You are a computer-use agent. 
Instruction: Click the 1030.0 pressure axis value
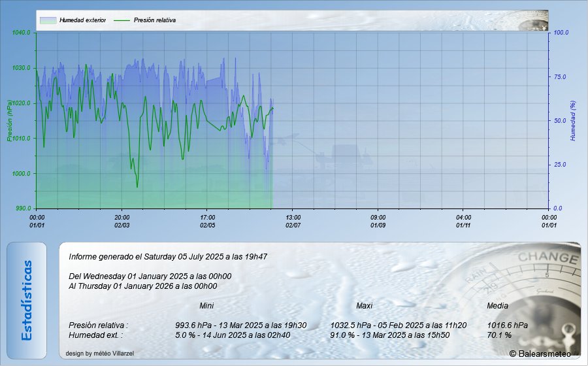click(22, 68)
